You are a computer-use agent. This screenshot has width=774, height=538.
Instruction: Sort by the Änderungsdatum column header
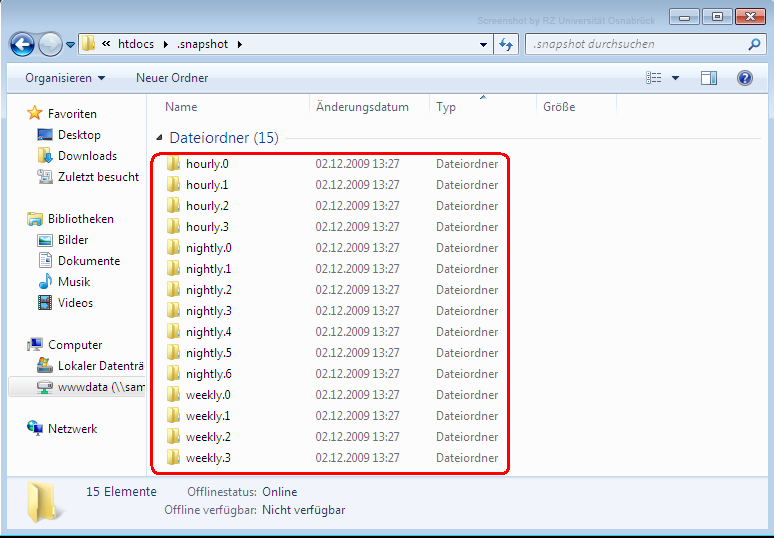click(362, 107)
